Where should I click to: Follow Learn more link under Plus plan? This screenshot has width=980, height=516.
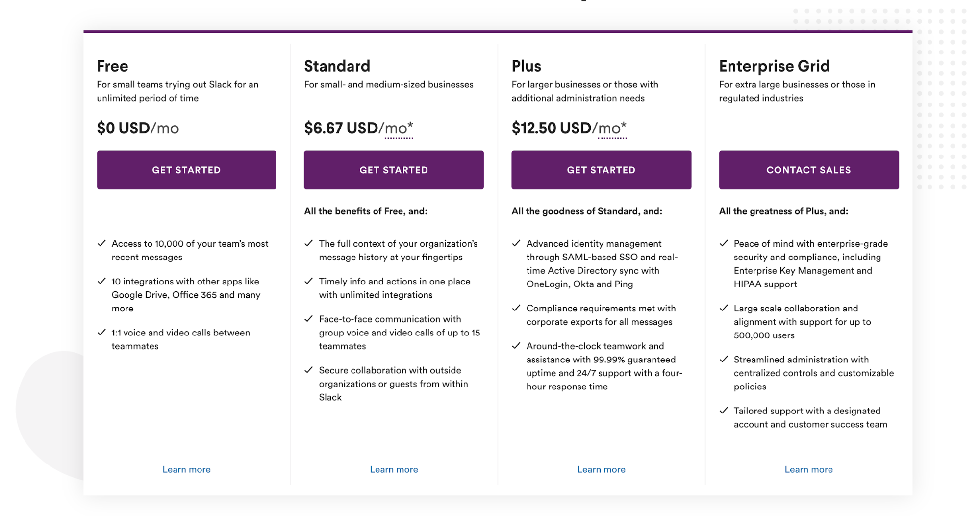tap(601, 469)
